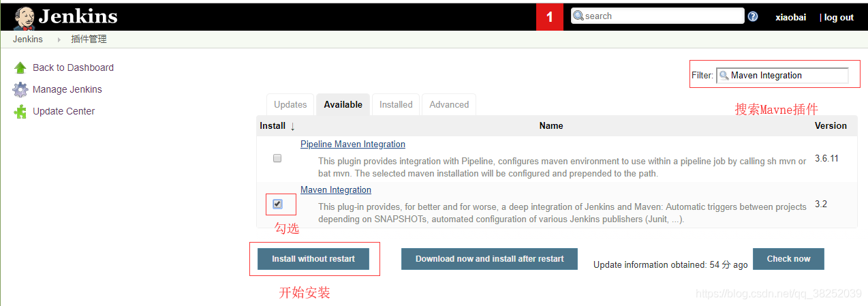This screenshot has height=306, width=868.
Task: Click the red notification badge showing 1
Action: coord(550,17)
